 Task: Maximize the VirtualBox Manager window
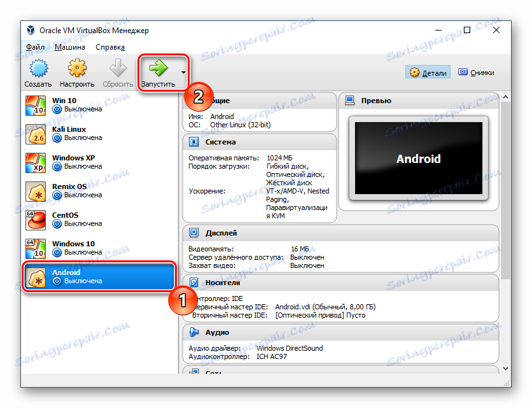(x=467, y=30)
